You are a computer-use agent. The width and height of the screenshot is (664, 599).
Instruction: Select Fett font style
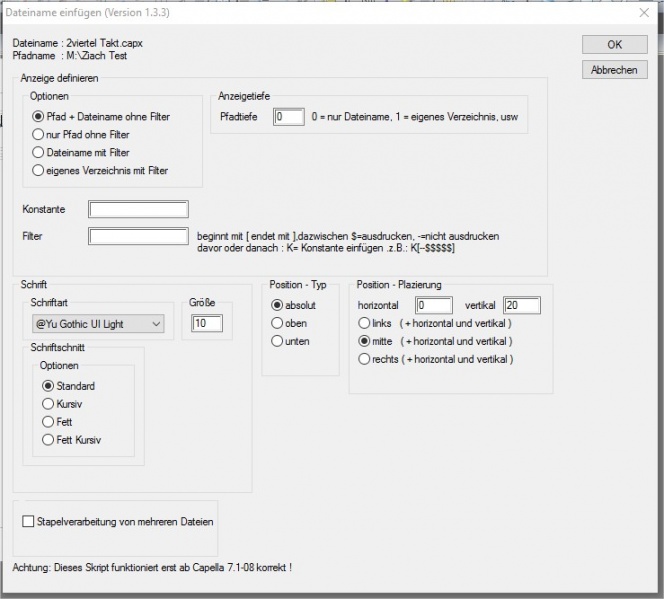coord(47,422)
